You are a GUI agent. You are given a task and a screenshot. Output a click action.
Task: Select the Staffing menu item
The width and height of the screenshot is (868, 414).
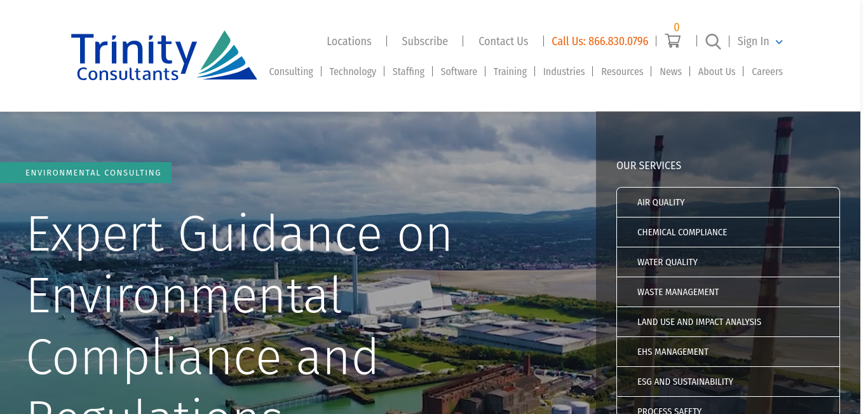pos(408,71)
